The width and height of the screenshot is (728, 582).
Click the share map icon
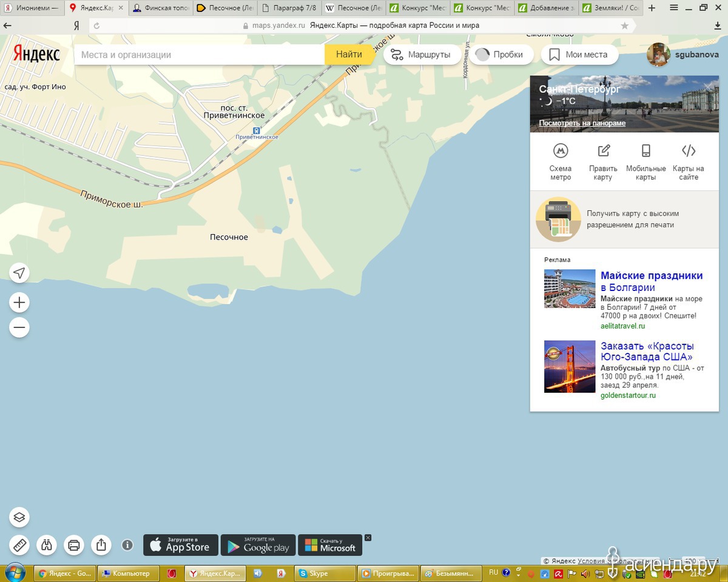point(101,545)
